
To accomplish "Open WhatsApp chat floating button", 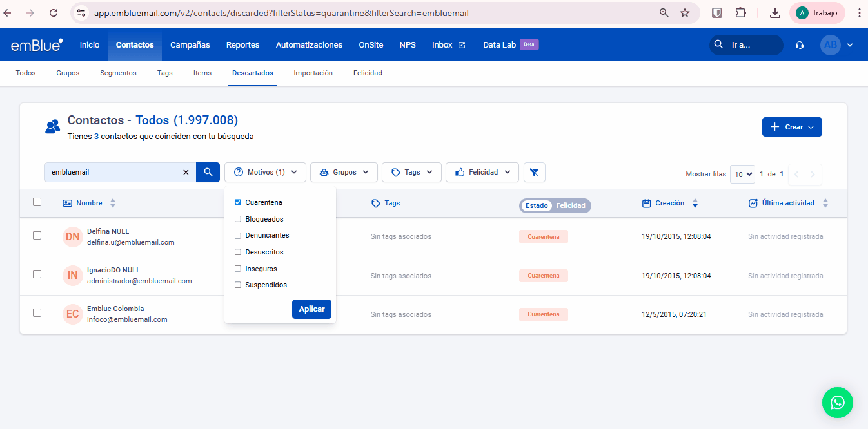I will [837, 403].
